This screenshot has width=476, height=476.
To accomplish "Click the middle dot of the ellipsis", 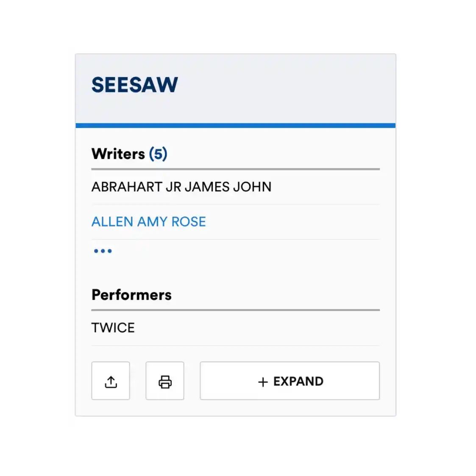I will (x=103, y=251).
